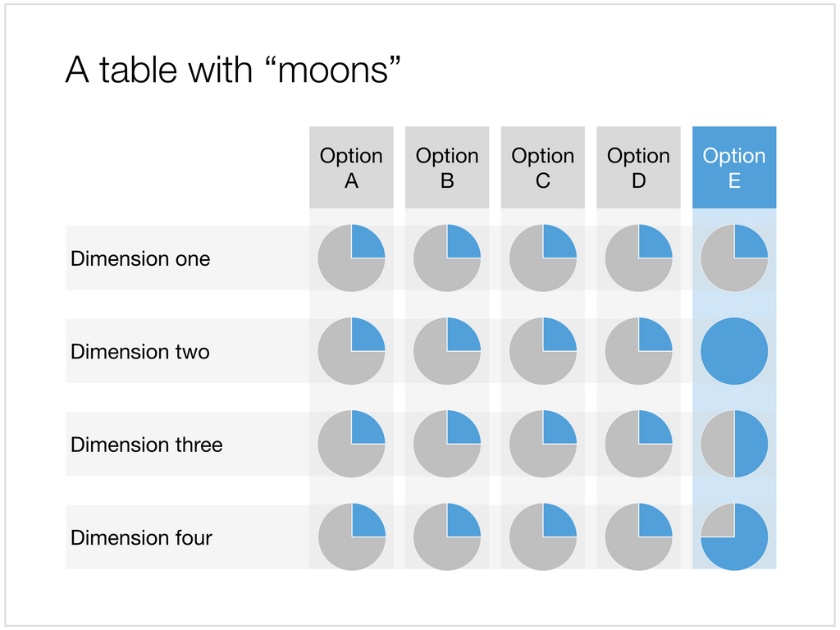Click the moon for Option C Dimension two
Screen dimensions: 840x630
pos(543,351)
